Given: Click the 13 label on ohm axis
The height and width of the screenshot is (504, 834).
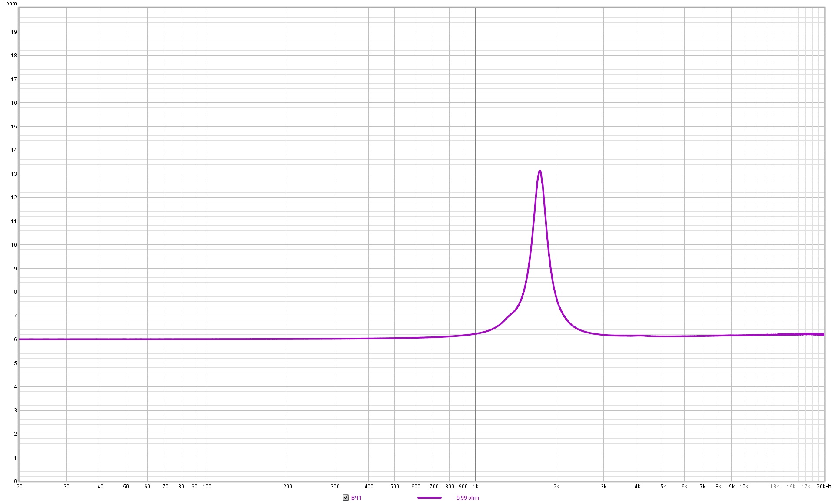Looking at the screenshot, I should pos(14,174).
